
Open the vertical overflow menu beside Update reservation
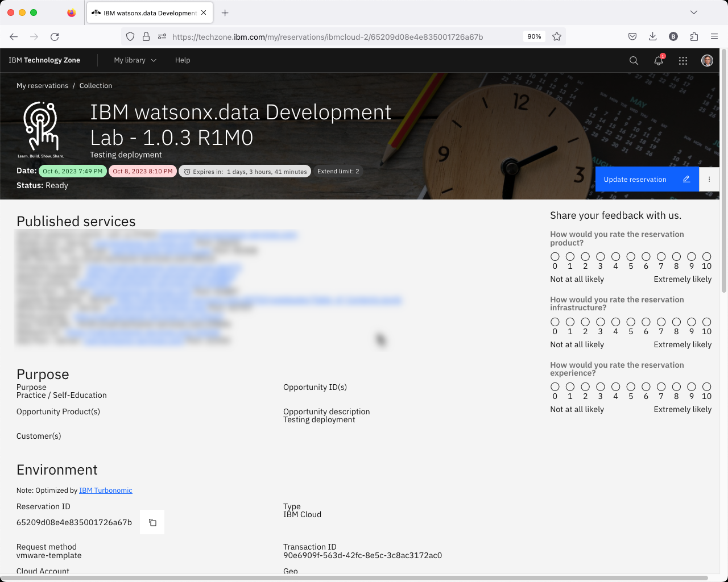709,179
